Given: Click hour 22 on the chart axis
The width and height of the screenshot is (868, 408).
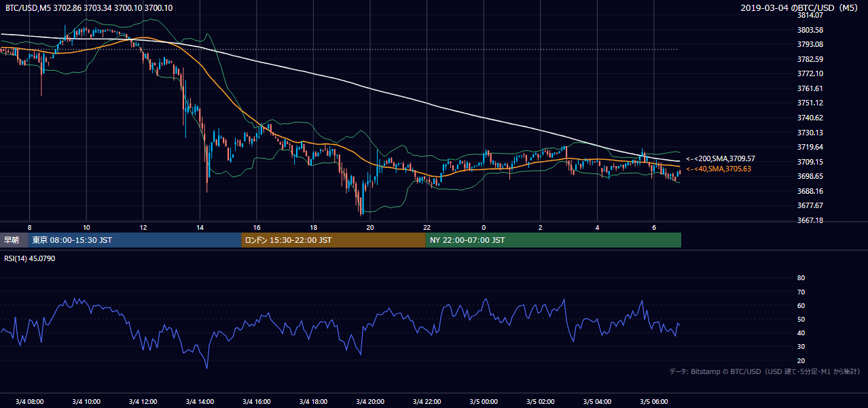Looking at the screenshot, I should point(427,227).
